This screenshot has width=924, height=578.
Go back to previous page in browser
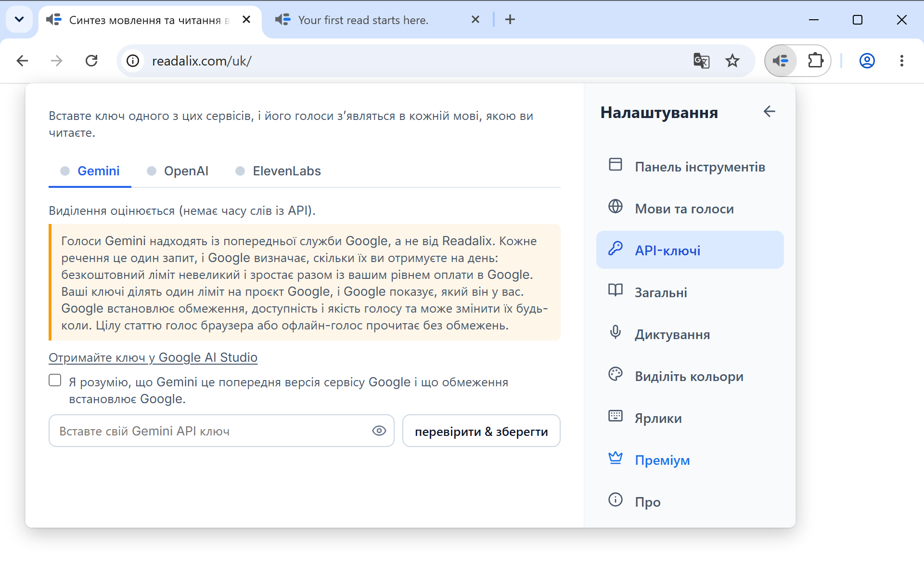[22, 61]
